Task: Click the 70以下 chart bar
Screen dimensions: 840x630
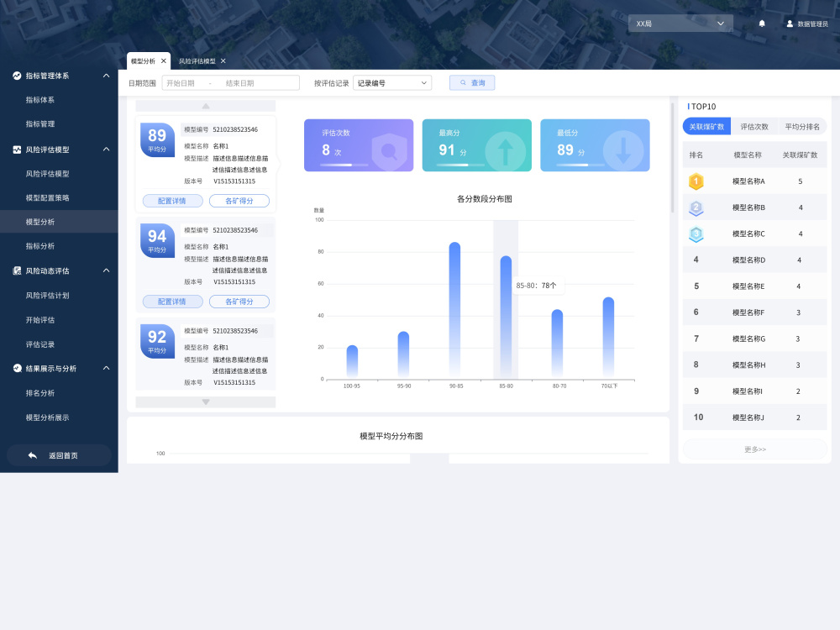Action: [608, 338]
